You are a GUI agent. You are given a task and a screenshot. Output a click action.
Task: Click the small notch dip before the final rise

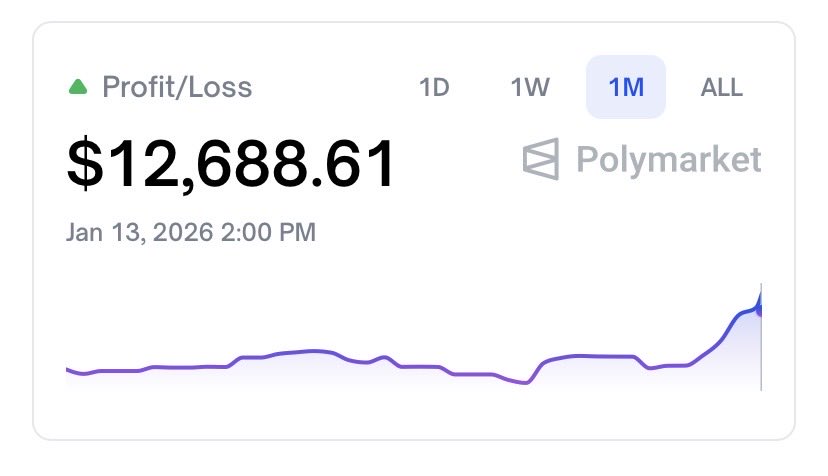click(x=651, y=367)
